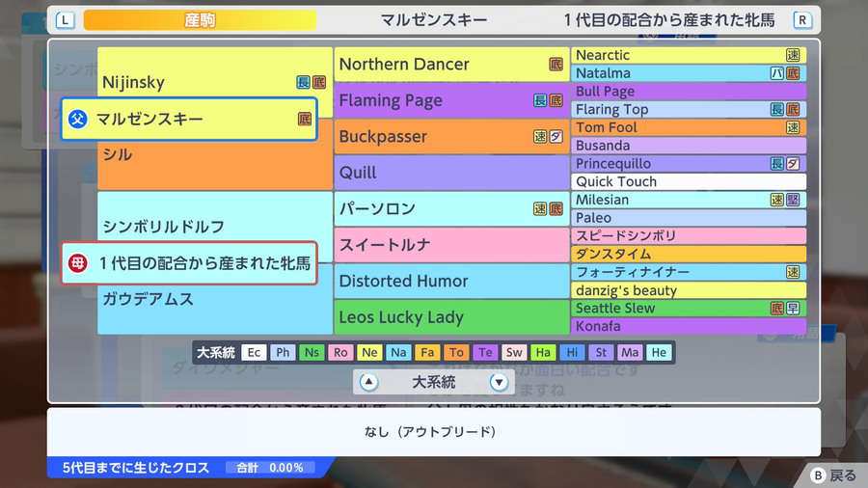Select the マルゼンスキー sire header tab
This screenshot has width=868, height=488.
pos(434,20)
